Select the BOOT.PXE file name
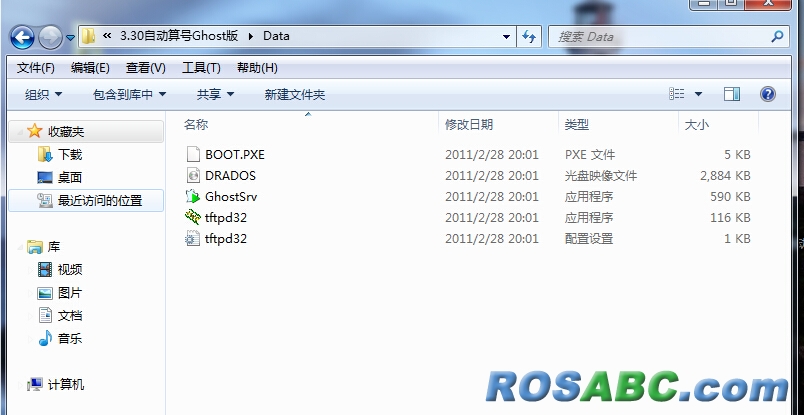 pyautogui.click(x=235, y=154)
